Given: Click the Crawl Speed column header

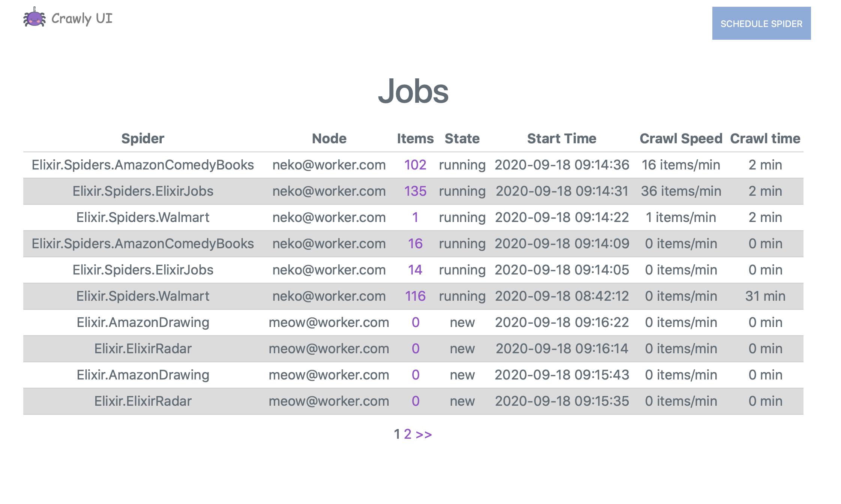Looking at the screenshot, I should pyautogui.click(x=680, y=139).
